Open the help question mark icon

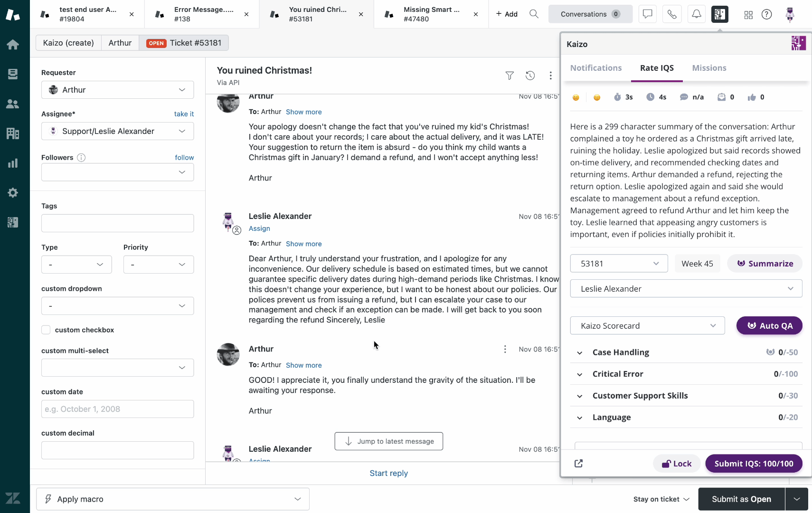766,14
